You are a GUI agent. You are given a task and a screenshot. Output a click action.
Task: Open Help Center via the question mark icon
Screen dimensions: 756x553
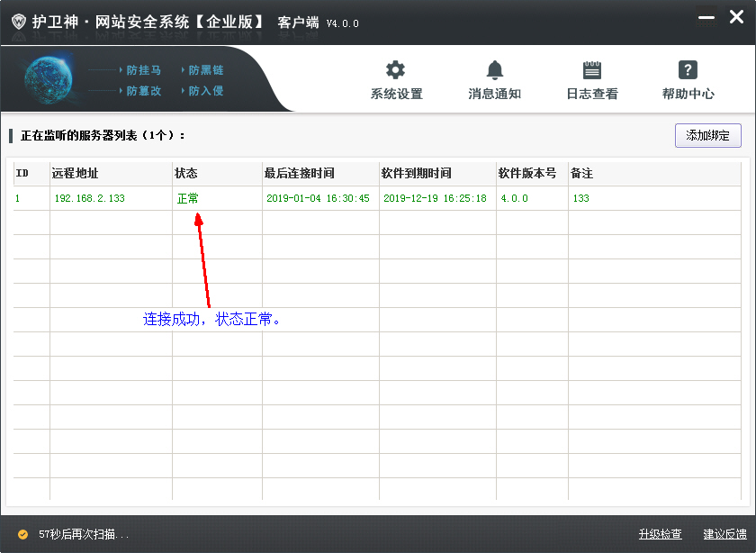pos(688,71)
